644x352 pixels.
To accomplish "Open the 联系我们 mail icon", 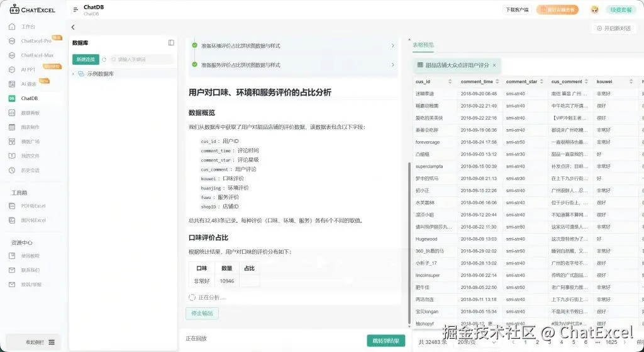I will click(x=12, y=270).
